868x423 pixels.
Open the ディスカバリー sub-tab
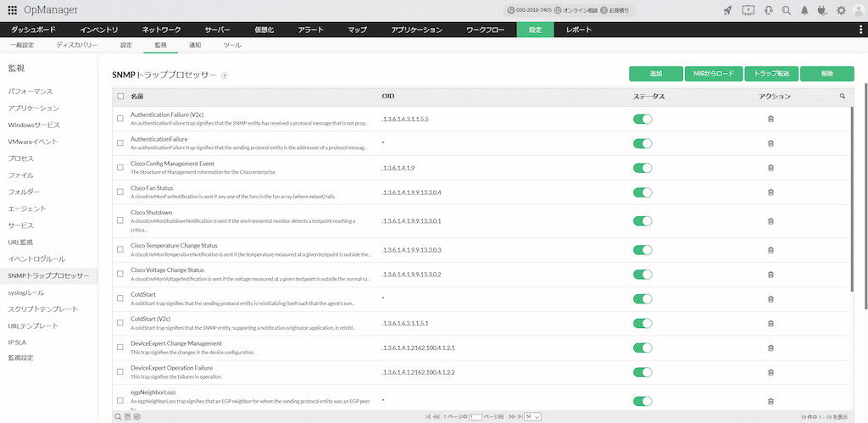tap(77, 44)
